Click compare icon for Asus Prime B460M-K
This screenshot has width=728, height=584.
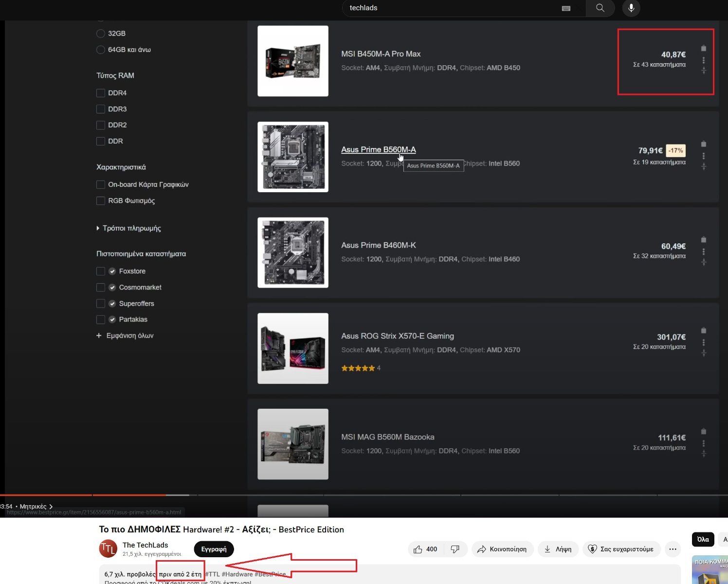(x=704, y=262)
